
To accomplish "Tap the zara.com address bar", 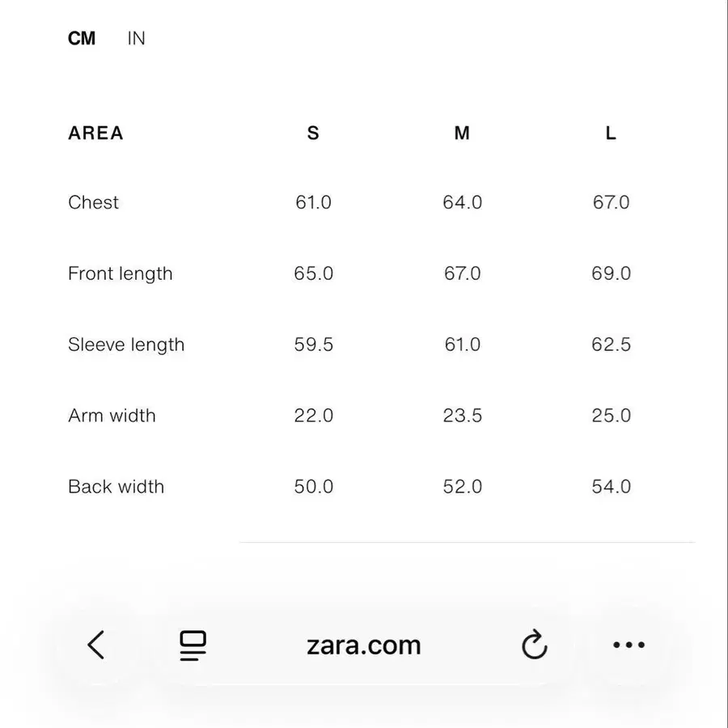I will click(x=364, y=645).
